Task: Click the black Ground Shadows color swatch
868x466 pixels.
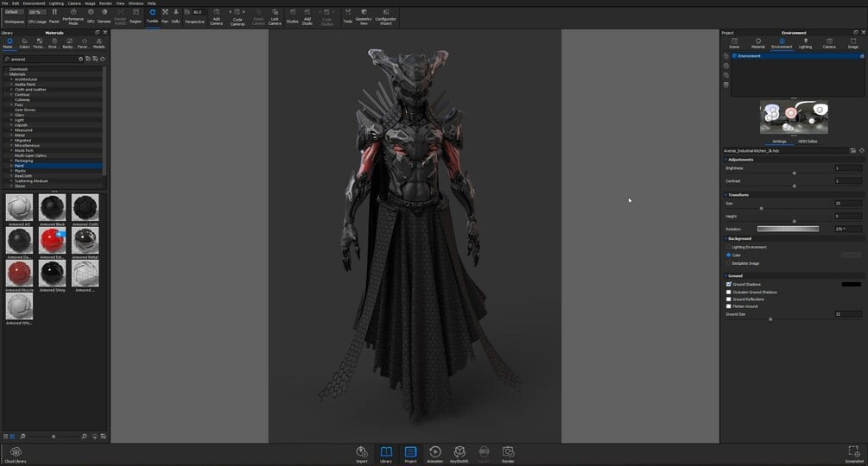Action: (852, 284)
